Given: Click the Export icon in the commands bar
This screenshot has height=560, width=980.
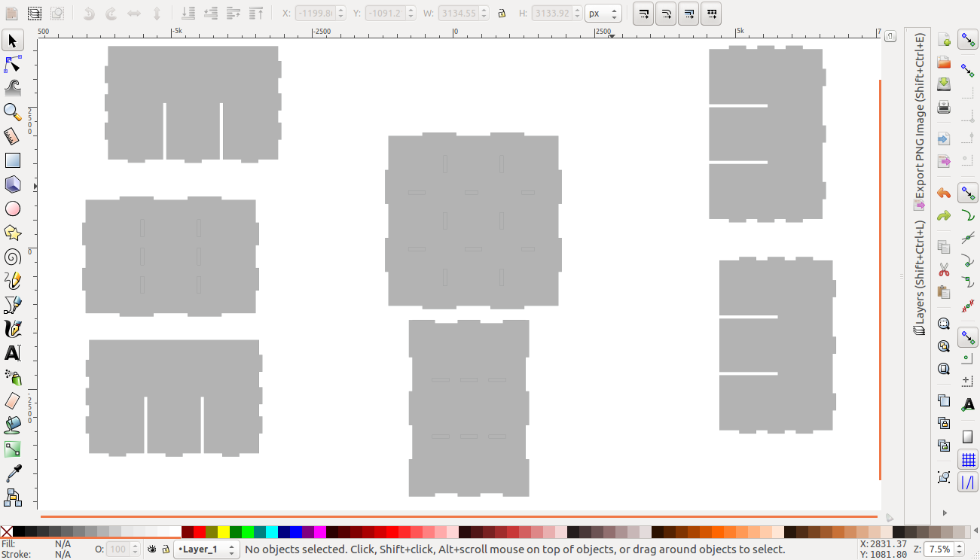Looking at the screenshot, I should click(x=944, y=162).
